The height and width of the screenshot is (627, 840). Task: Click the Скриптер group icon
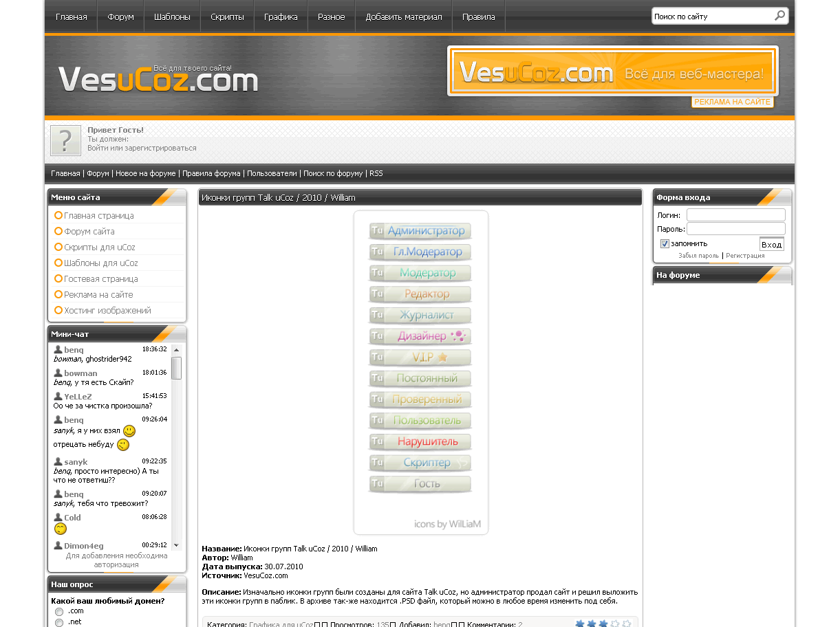420,463
